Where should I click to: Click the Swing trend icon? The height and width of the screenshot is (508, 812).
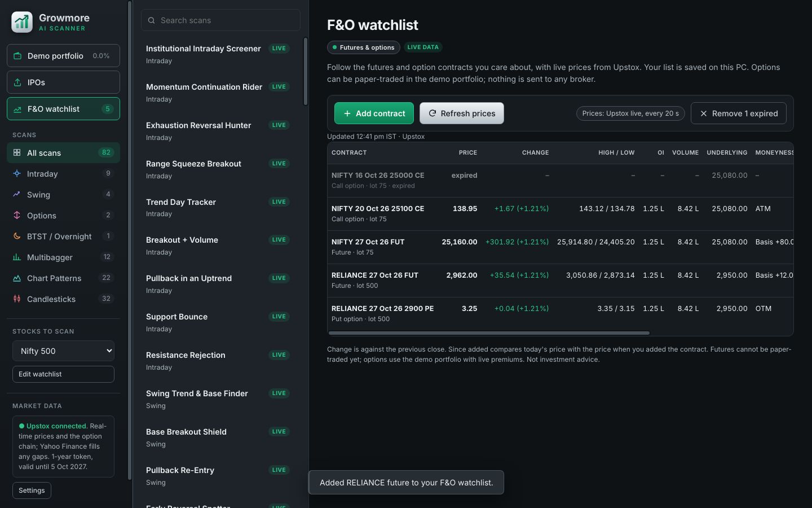pos(17,194)
